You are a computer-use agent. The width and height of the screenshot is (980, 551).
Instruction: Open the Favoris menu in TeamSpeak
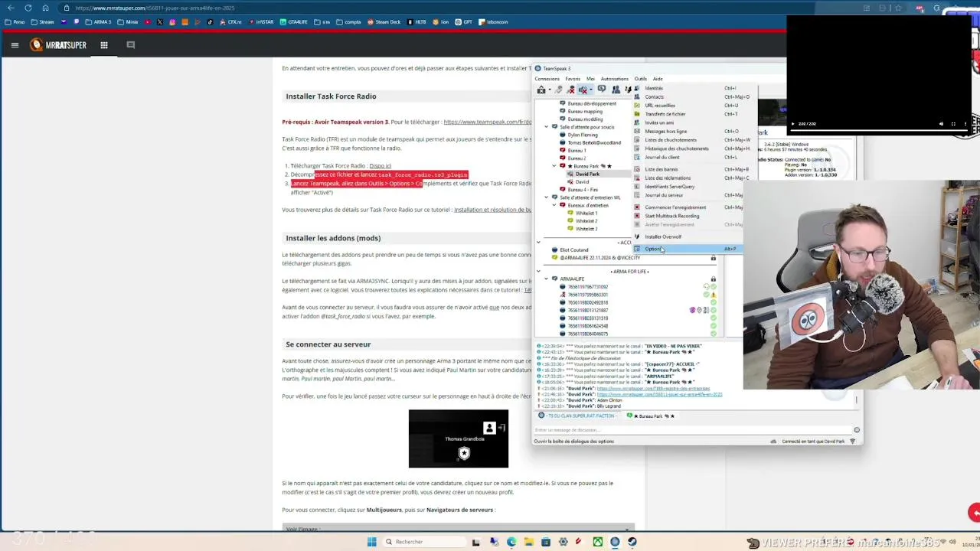[573, 79]
